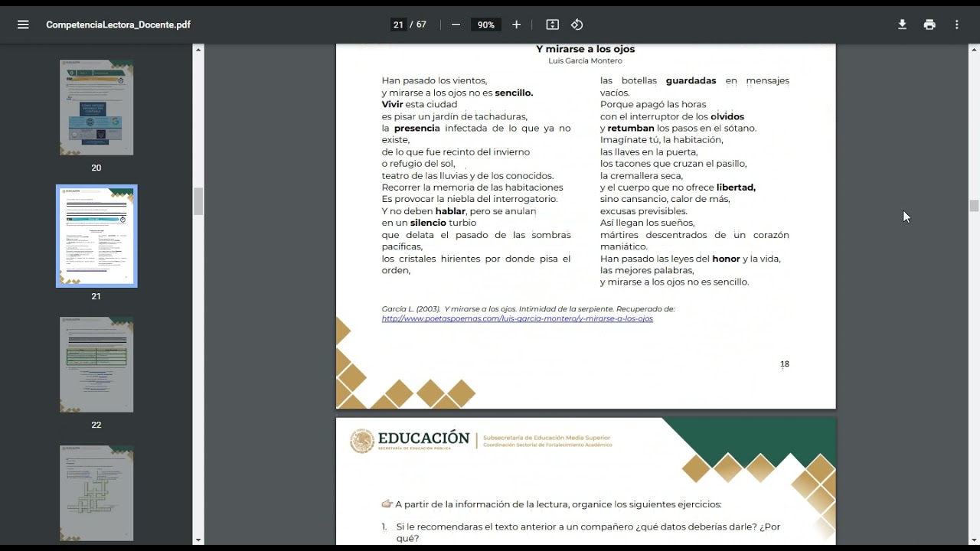Click the zoom out minus button
980x551 pixels.
(x=456, y=24)
